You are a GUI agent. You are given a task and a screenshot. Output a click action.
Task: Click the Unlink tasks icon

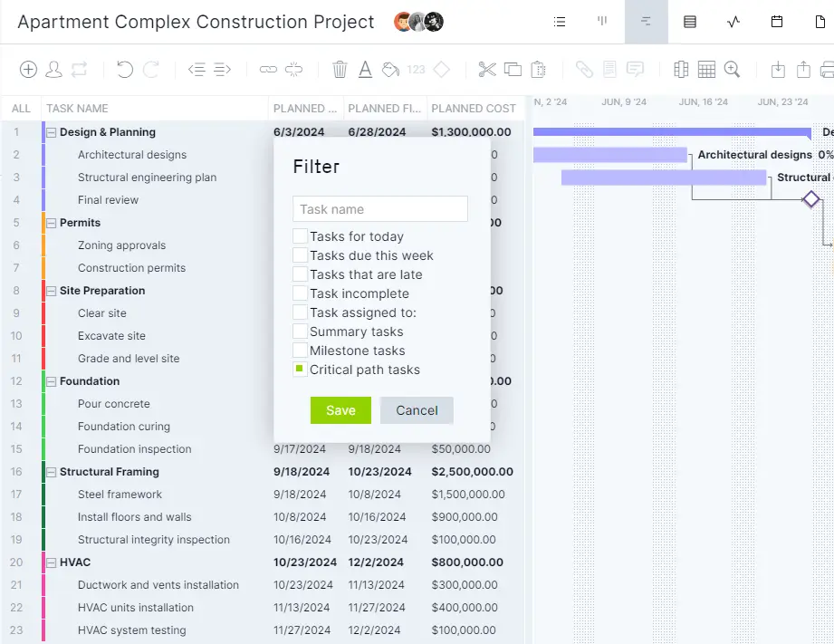click(293, 70)
